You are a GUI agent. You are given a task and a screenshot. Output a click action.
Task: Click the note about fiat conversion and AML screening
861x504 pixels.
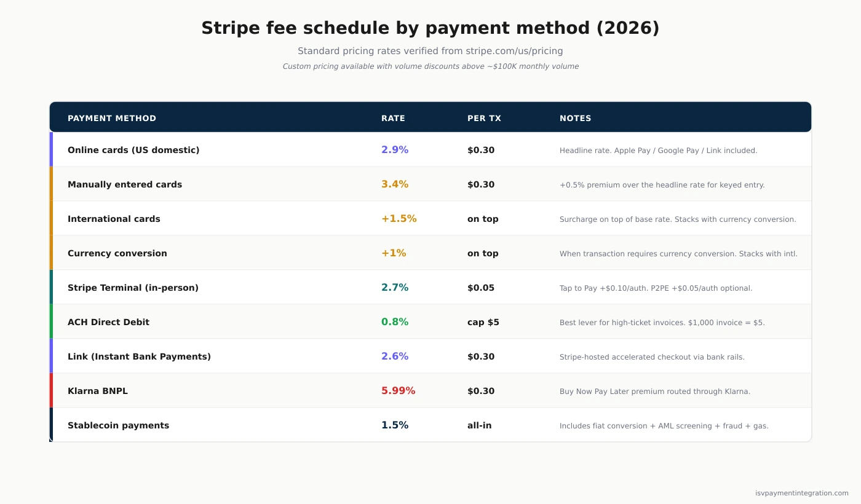point(664,426)
